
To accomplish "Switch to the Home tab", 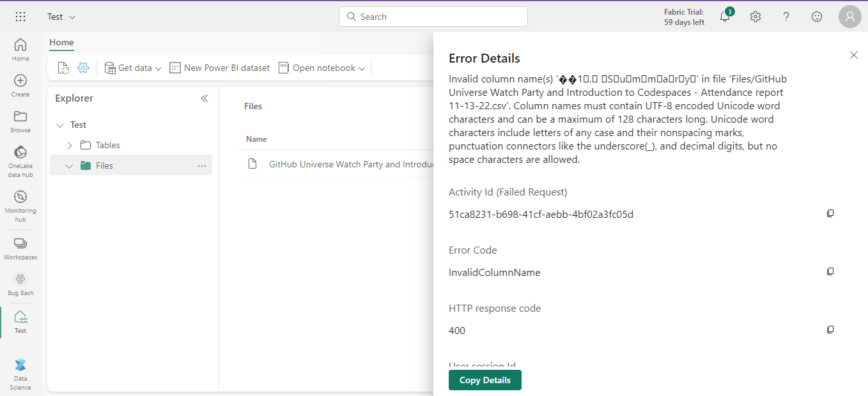I will point(61,43).
